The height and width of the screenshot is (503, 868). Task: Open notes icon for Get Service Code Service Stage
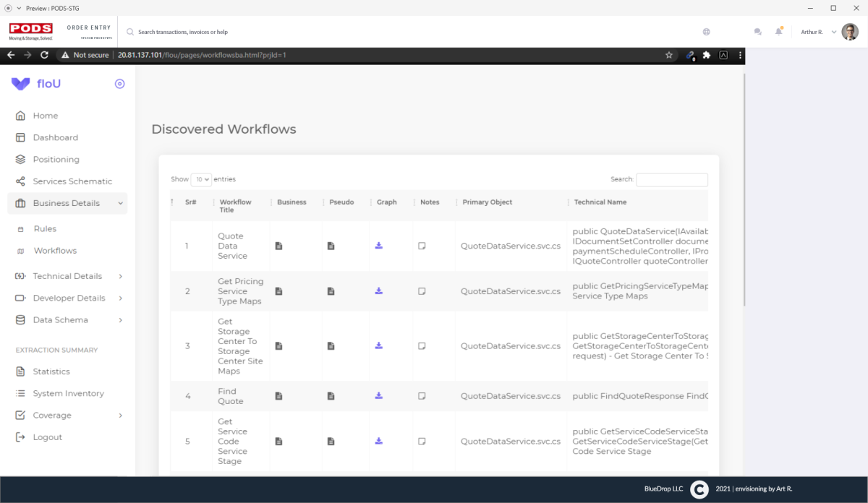point(422,441)
